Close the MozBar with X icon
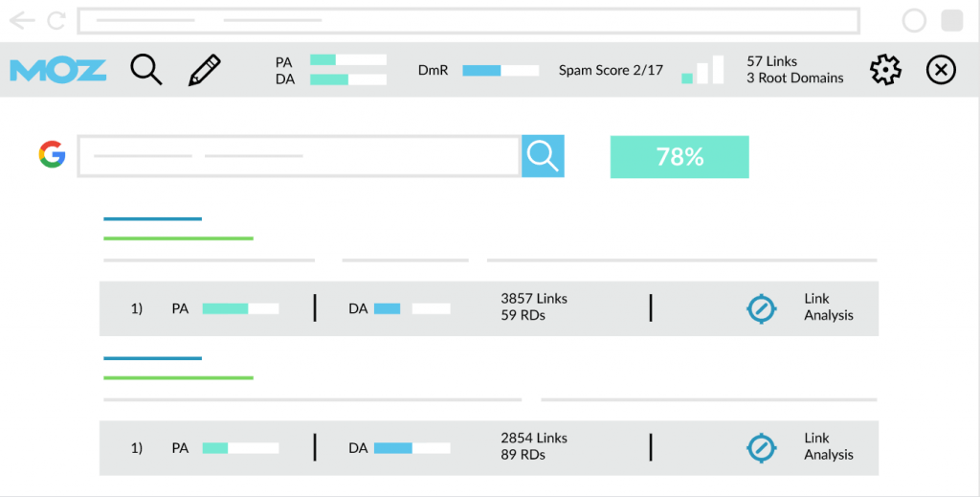 click(x=941, y=69)
